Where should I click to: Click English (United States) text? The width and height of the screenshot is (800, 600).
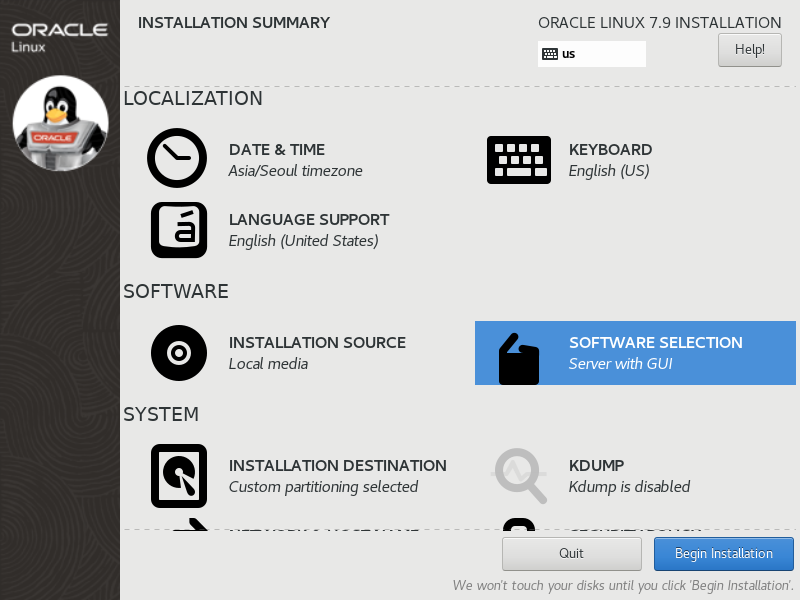(x=304, y=240)
